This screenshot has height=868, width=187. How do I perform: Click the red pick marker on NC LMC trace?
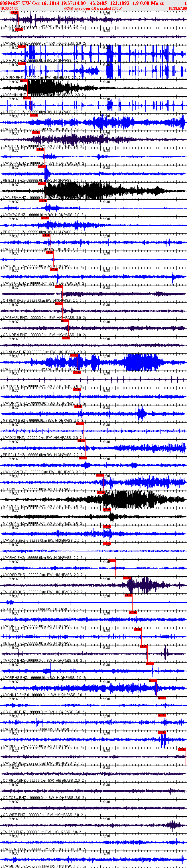tap(101, 492)
